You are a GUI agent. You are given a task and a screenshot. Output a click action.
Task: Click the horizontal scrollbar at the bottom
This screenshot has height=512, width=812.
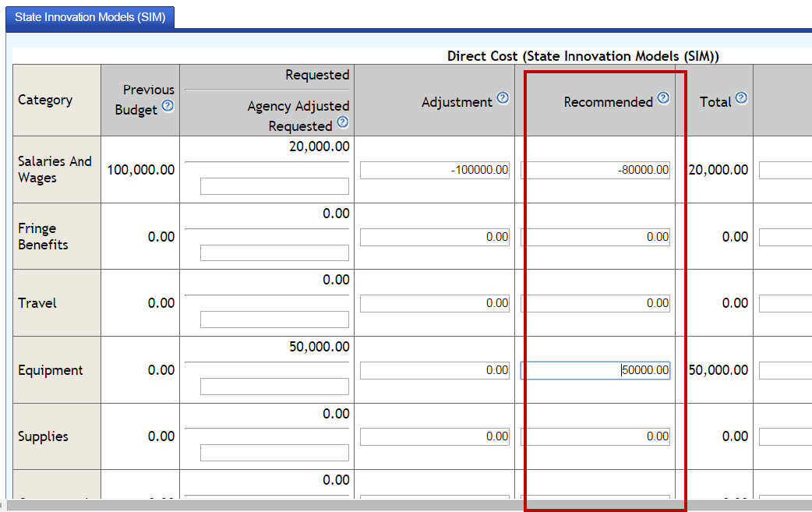coord(390,506)
